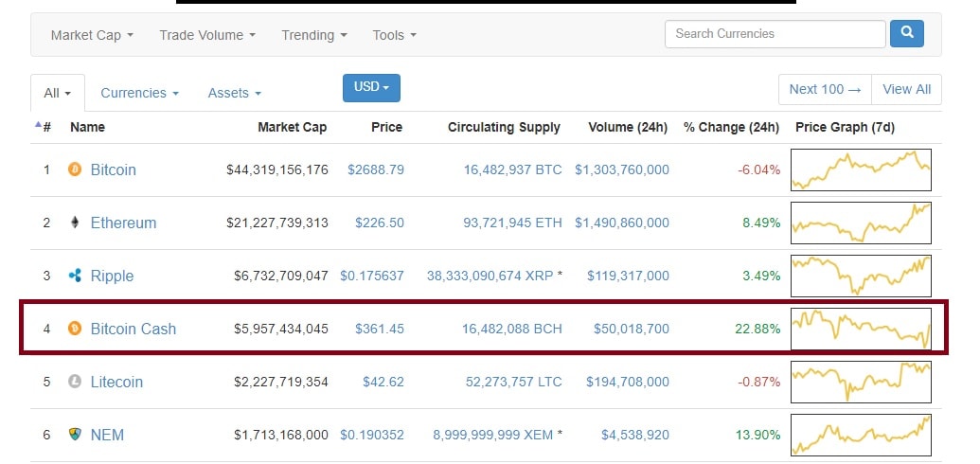Expand the Trade Volume dropdown

click(207, 35)
